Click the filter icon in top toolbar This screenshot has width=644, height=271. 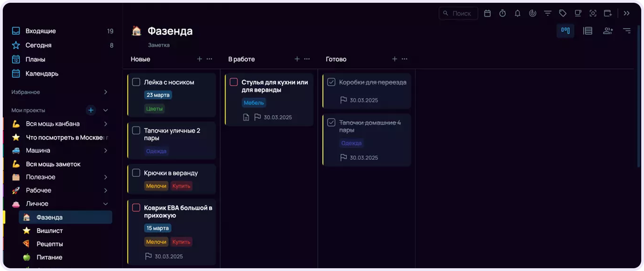(548, 13)
